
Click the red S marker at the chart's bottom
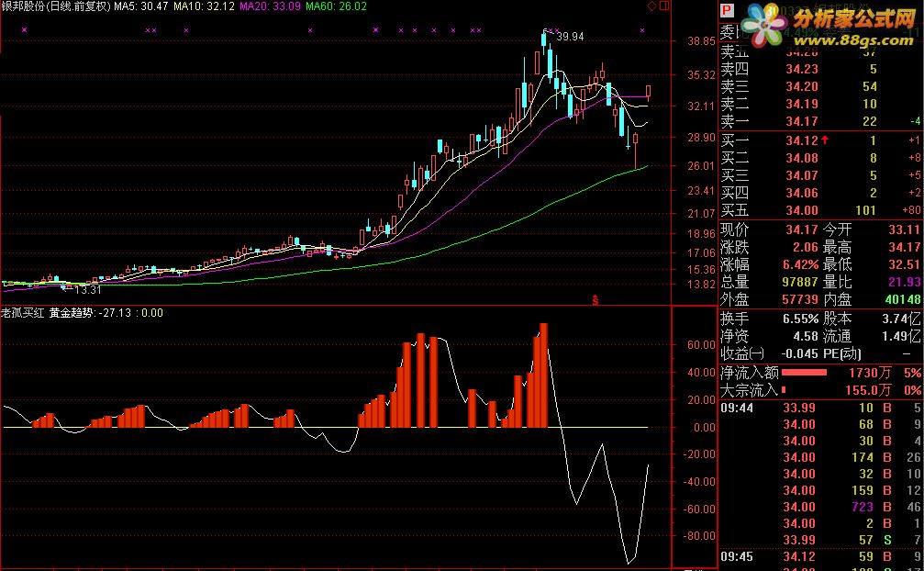[x=596, y=300]
